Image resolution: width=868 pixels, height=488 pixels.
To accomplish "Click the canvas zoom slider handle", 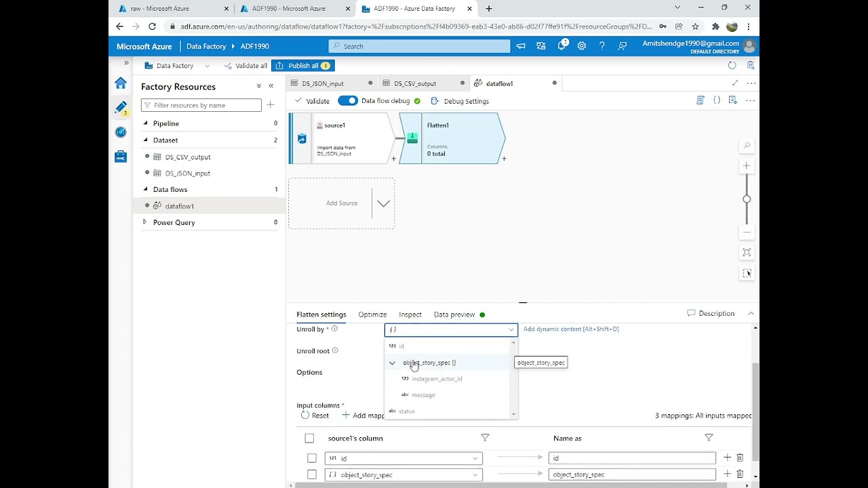I will 747,199.
